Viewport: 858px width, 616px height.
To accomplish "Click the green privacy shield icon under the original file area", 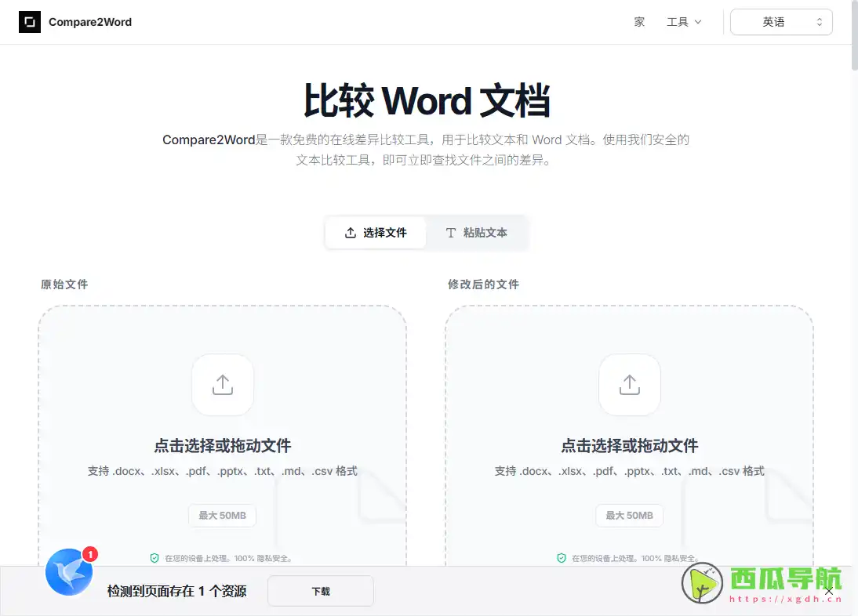I will tap(153, 558).
